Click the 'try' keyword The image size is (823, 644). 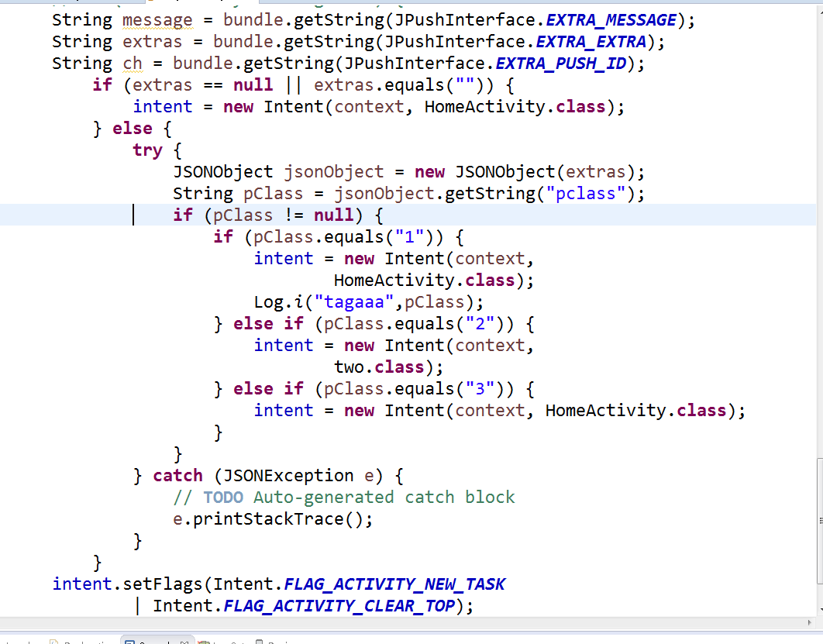[147, 150]
